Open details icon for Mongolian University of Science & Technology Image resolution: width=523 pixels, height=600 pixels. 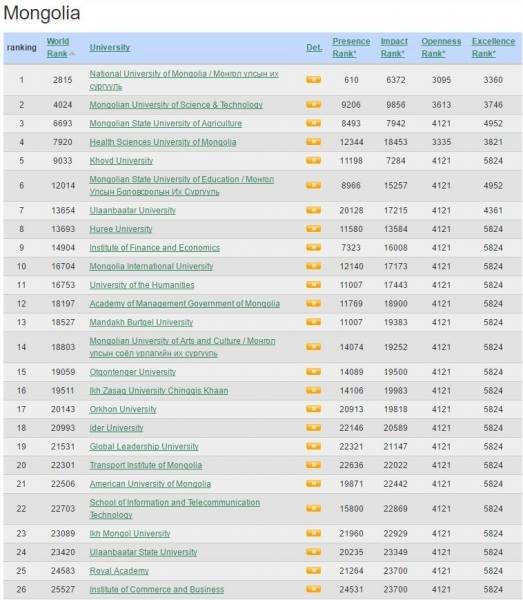[x=313, y=104]
